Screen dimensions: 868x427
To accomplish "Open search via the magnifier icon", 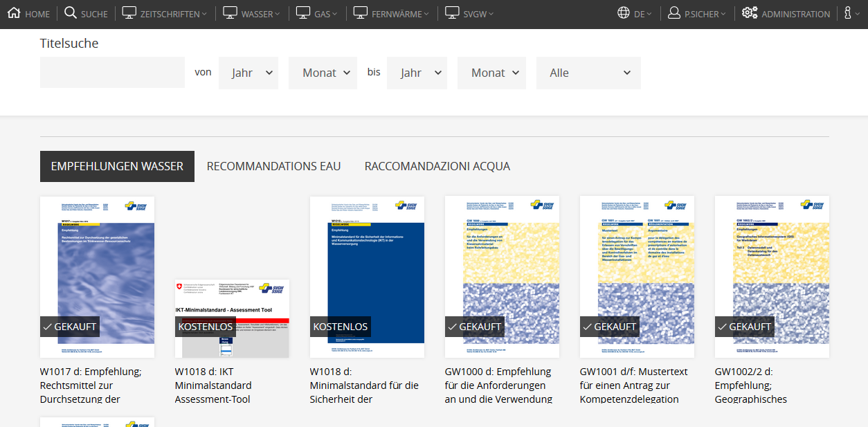I will (71, 13).
